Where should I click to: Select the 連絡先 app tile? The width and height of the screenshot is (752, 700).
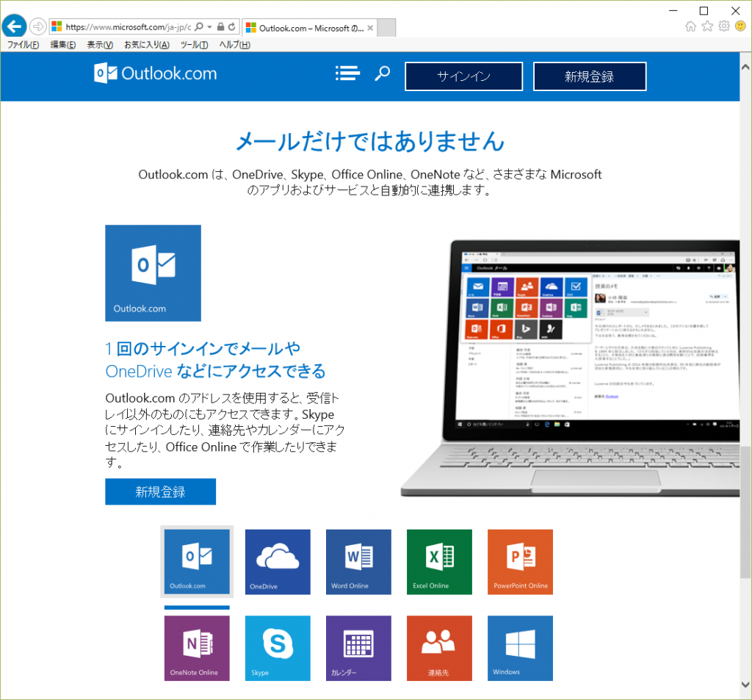[x=439, y=648]
